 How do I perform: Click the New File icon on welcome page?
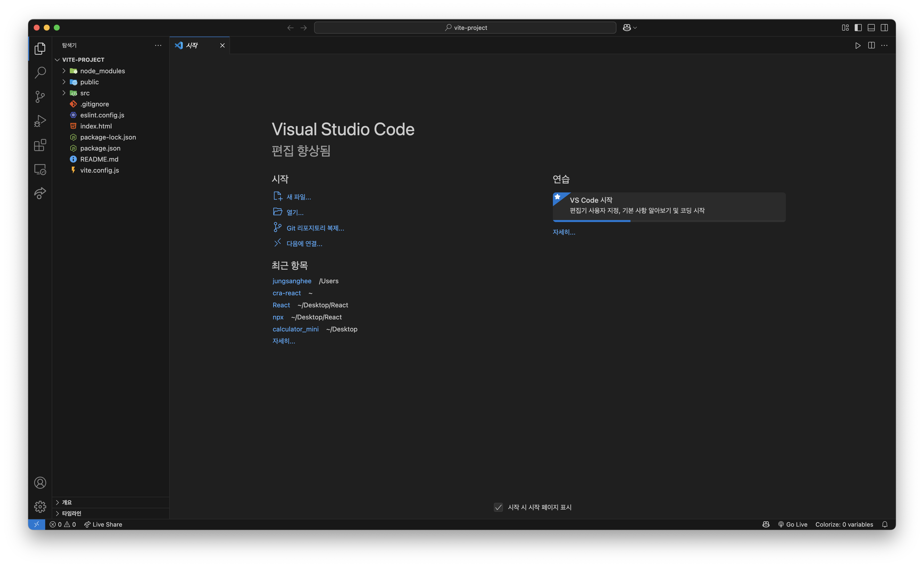coord(278,196)
